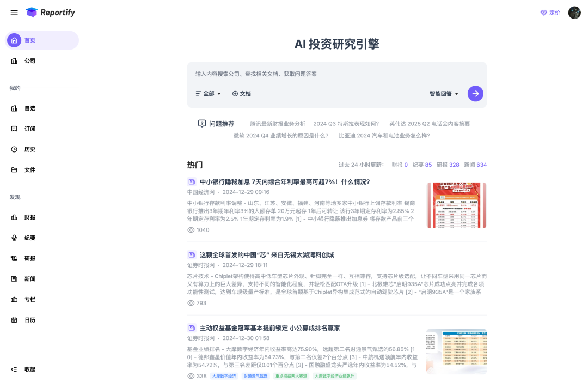The image size is (588, 382).
Task: Submit search with purple arrow button
Action: click(x=475, y=94)
